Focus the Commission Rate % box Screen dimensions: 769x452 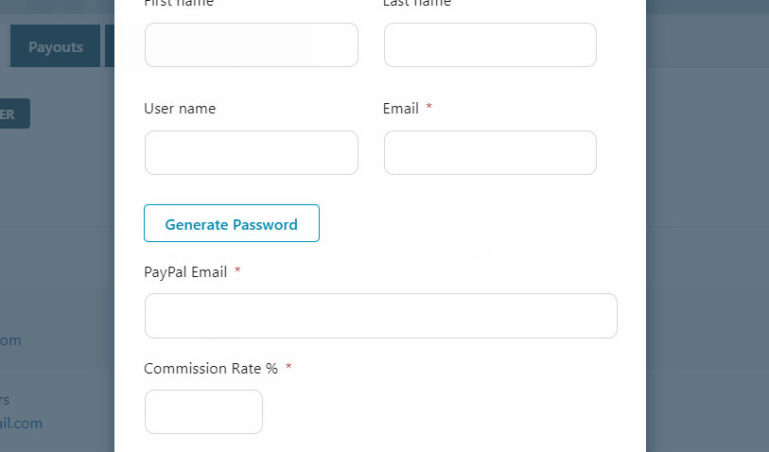click(x=204, y=412)
